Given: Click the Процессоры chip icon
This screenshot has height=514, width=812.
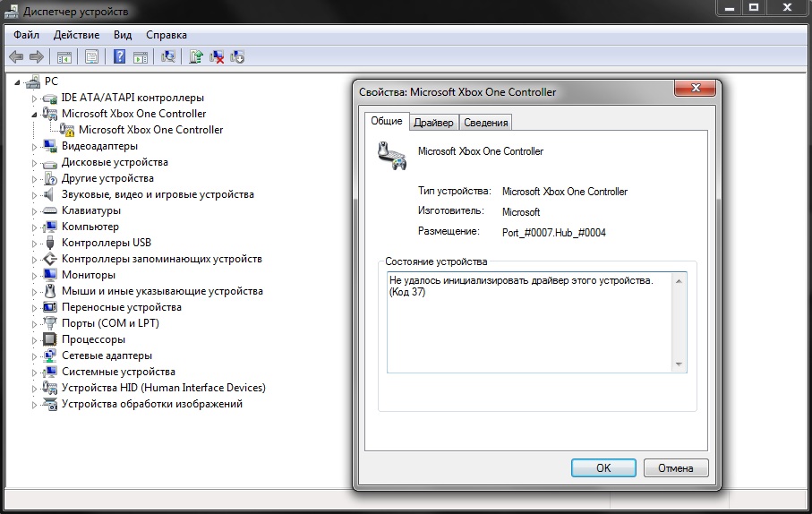Looking at the screenshot, I should coord(50,339).
